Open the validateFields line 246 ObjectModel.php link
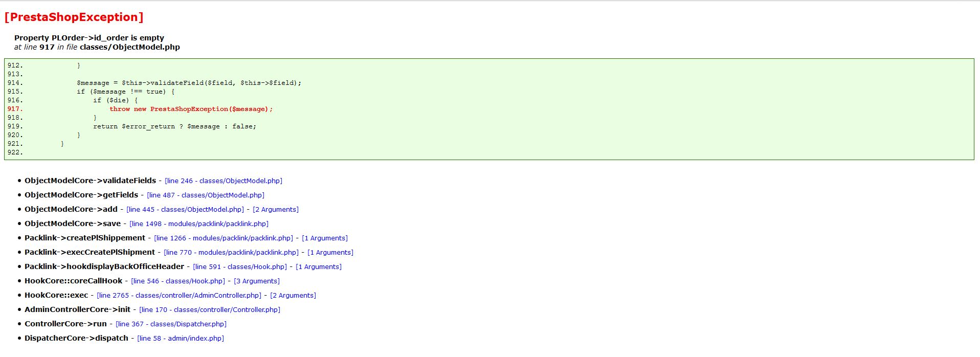Screen dimensions: 980x357 [224, 181]
